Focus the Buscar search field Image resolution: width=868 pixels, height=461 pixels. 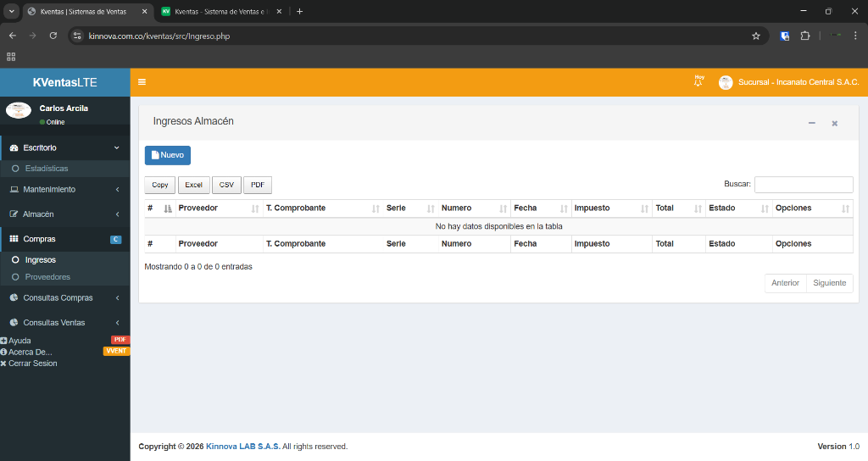click(x=804, y=184)
